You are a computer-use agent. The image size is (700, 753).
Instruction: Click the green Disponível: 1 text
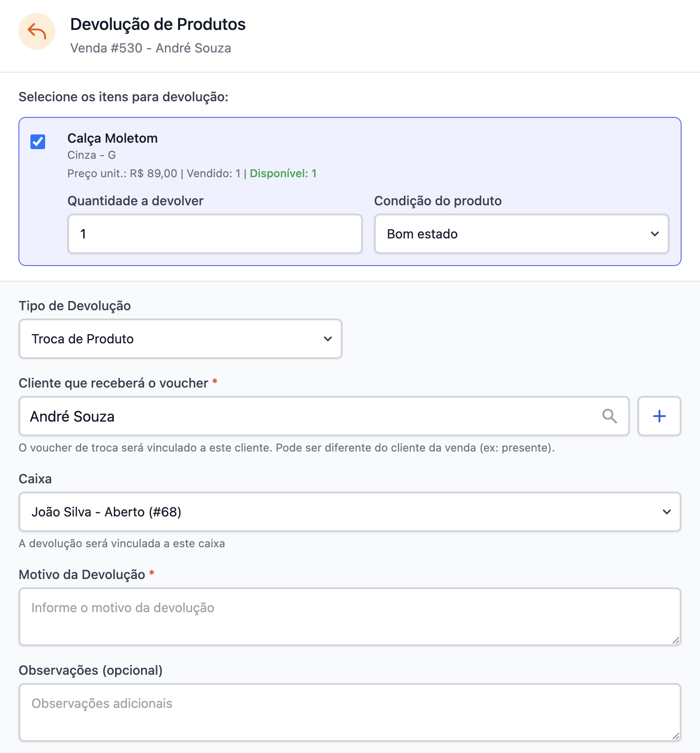pyautogui.click(x=283, y=174)
